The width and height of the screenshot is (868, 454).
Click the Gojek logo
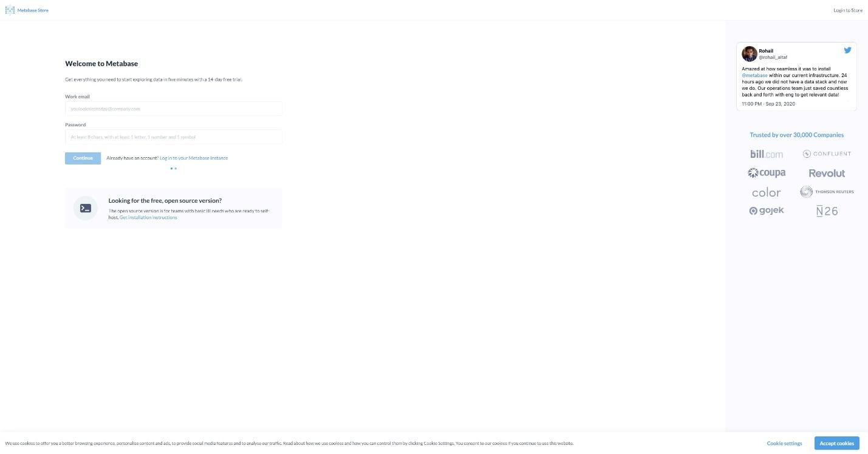[767, 211]
